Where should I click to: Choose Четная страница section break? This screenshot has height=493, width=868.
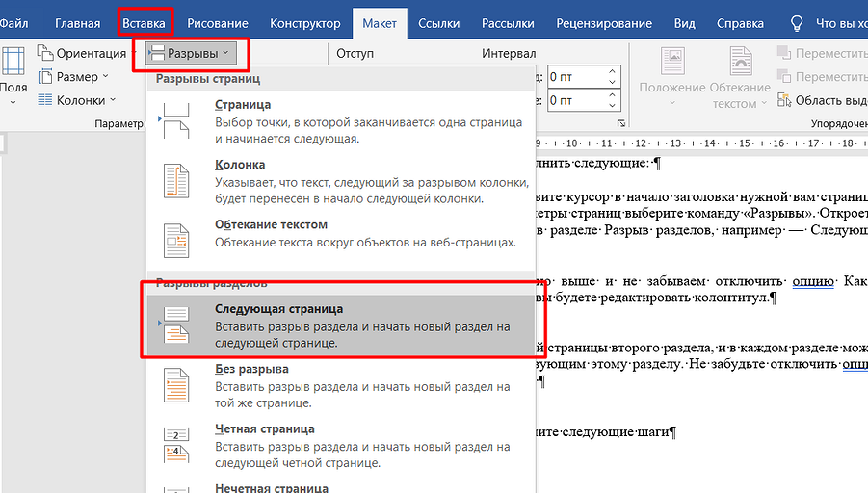click(341, 446)
